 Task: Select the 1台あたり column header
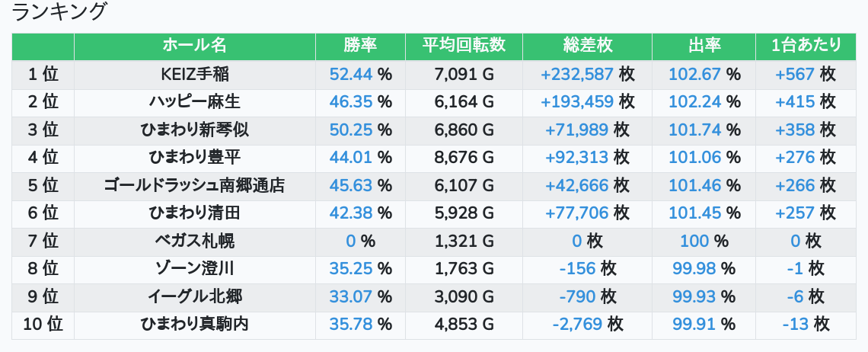click(x=806, y=46)
